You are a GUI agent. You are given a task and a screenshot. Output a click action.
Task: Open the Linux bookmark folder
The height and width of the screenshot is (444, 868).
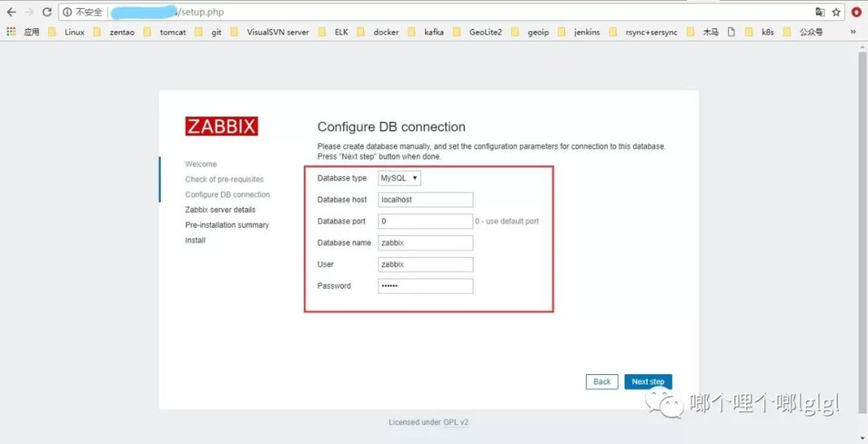pos(67,32)
